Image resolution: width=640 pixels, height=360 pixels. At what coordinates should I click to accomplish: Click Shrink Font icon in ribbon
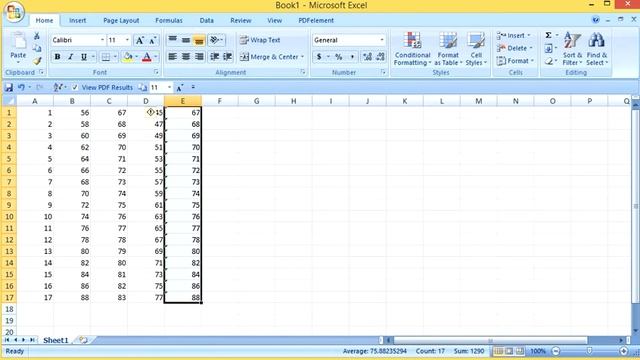[x=152, y=40]
